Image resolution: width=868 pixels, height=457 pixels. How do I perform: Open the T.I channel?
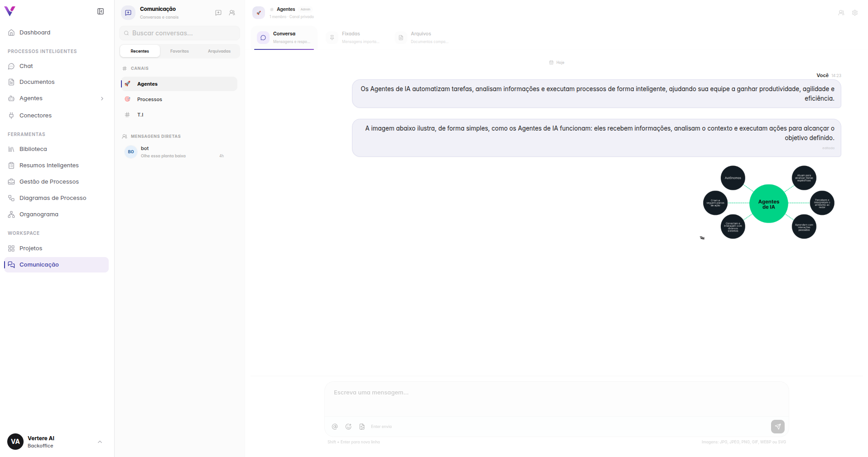click(x=179, y=115)
